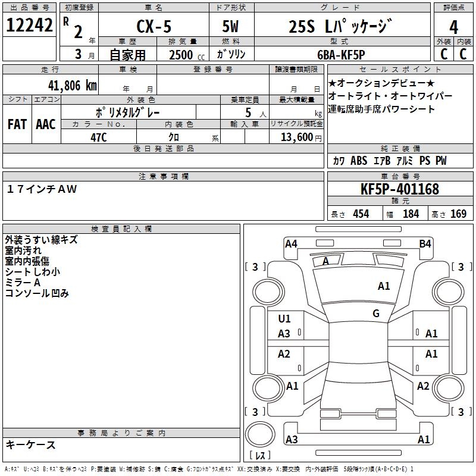476x476 pixels.
Task: Select the equipment code エアB
Action: (382, 161)
